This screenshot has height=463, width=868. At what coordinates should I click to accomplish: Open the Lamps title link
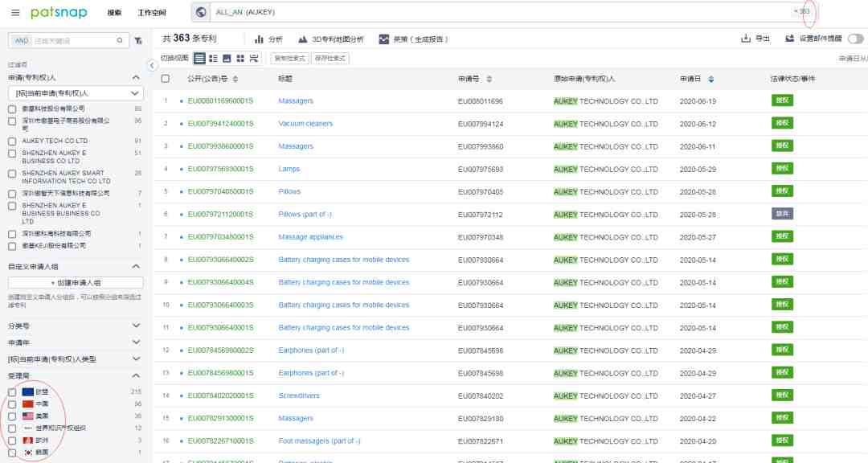coord(289,169)
